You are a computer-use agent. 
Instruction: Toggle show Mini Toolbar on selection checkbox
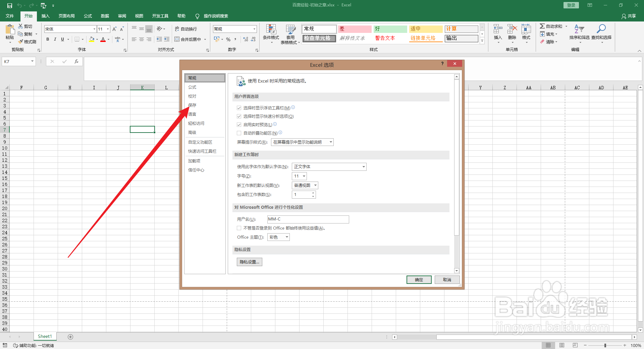(x=239, y=108)
